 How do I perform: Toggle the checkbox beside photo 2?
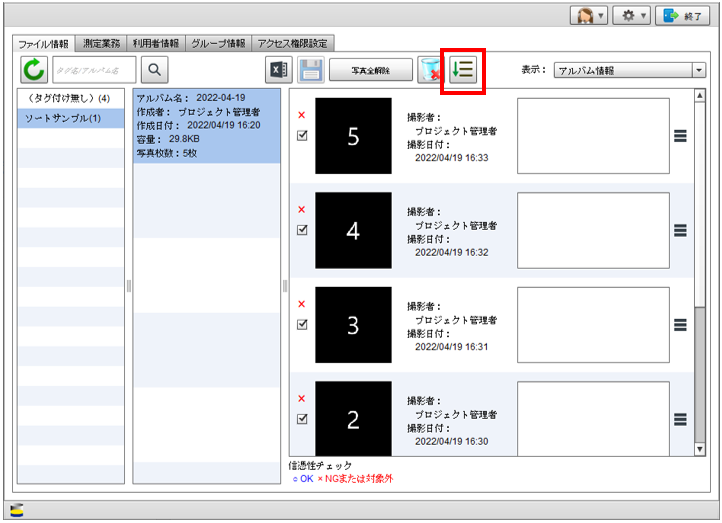(x=302, y=419)
